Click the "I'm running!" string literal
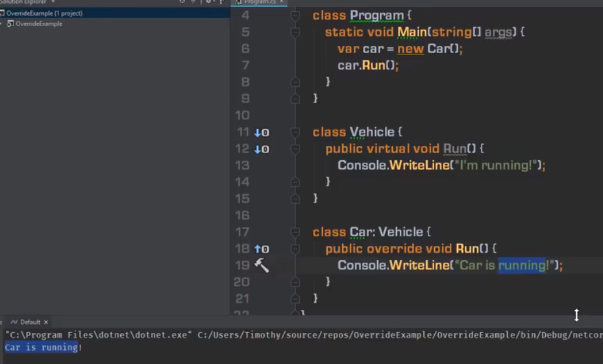This screenshot has height=364, width=603. tap(496, 165)
